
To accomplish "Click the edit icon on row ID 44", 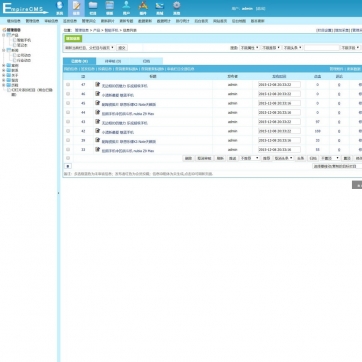I will click(97, 113).
